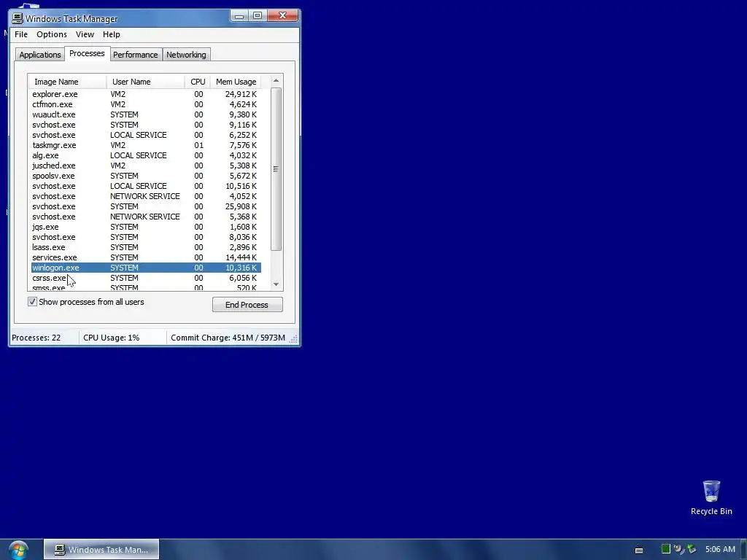Select the explorer.exe process row

tap(146, 94)
